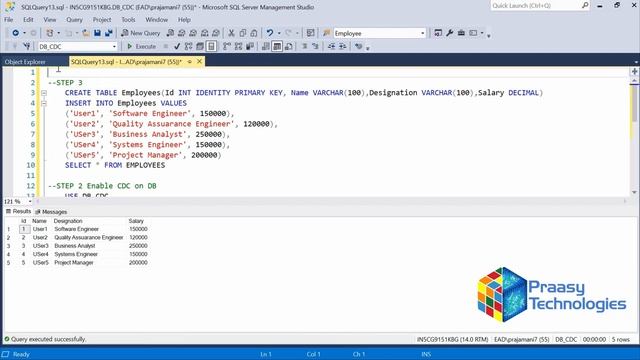Decrease the line indent
Viewport: 640px width, 360px height.
[331, 47]
